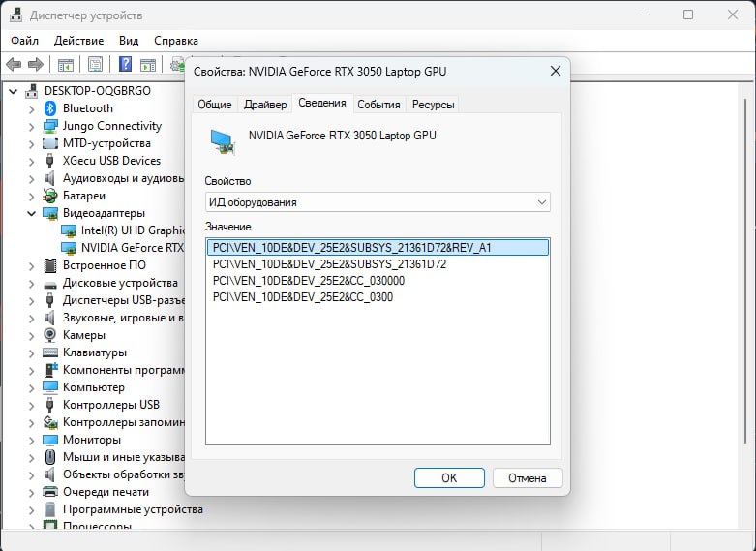This screenshot has height=551, width=756.
Task: Open the Действие menu
Action: click(x=78, y=41)
